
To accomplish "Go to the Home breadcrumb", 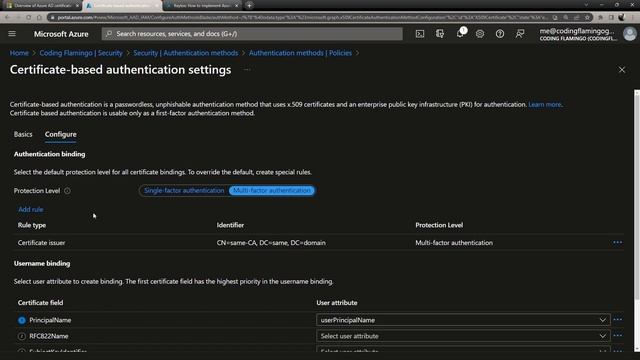I will [19, 53].
